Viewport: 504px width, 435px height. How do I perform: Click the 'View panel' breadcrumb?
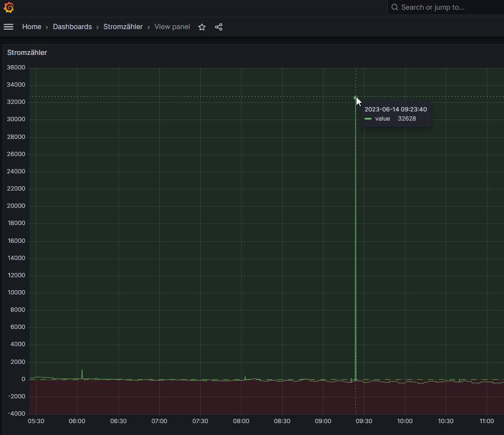click(172, 27)
